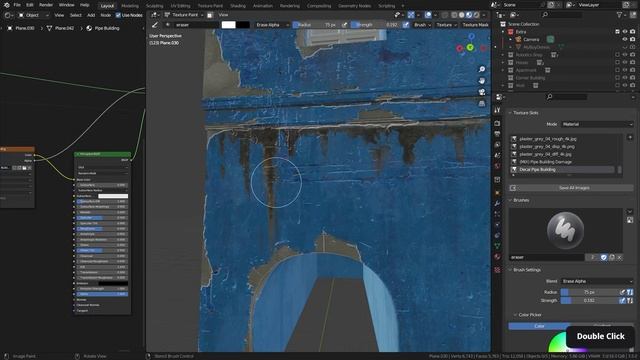Switch to the Geometry Nodes workspace tab
This screenshot has height=360, width=640.
(355, 6)
